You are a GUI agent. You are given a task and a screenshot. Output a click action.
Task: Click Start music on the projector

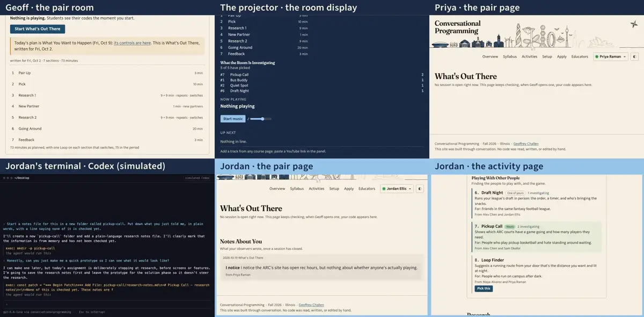233,119
